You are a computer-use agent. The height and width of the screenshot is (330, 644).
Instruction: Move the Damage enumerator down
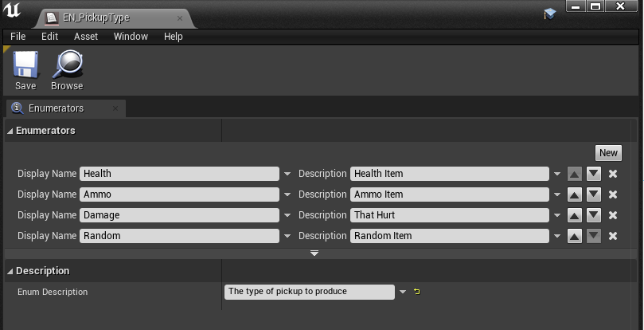pos(594,215)
